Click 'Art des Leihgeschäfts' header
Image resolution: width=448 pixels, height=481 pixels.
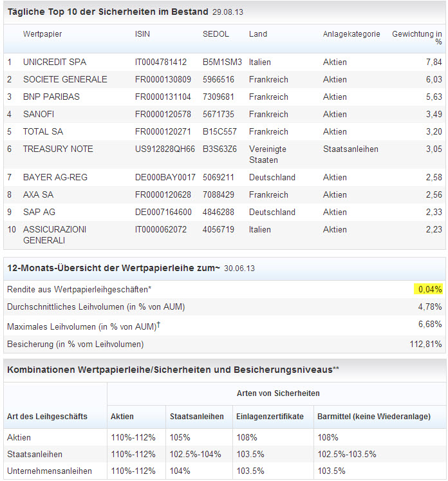click(47, 417)
